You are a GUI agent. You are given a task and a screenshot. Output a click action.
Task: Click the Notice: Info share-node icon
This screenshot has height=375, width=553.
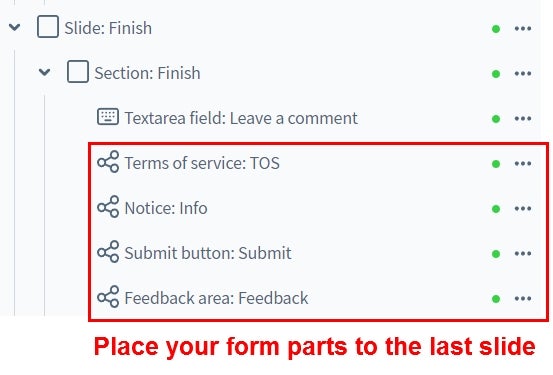pos(108,207)
